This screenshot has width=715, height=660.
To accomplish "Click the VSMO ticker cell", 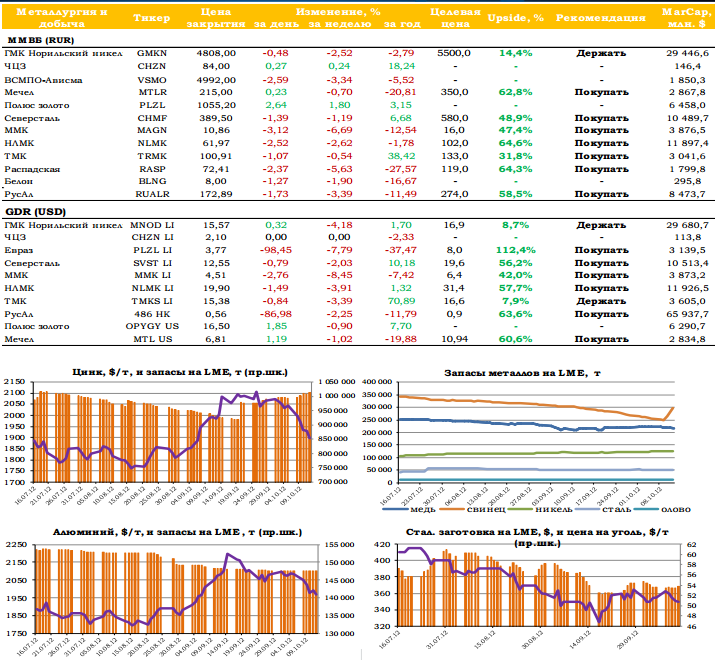I will pyautogui.click(x=152, y=80).
